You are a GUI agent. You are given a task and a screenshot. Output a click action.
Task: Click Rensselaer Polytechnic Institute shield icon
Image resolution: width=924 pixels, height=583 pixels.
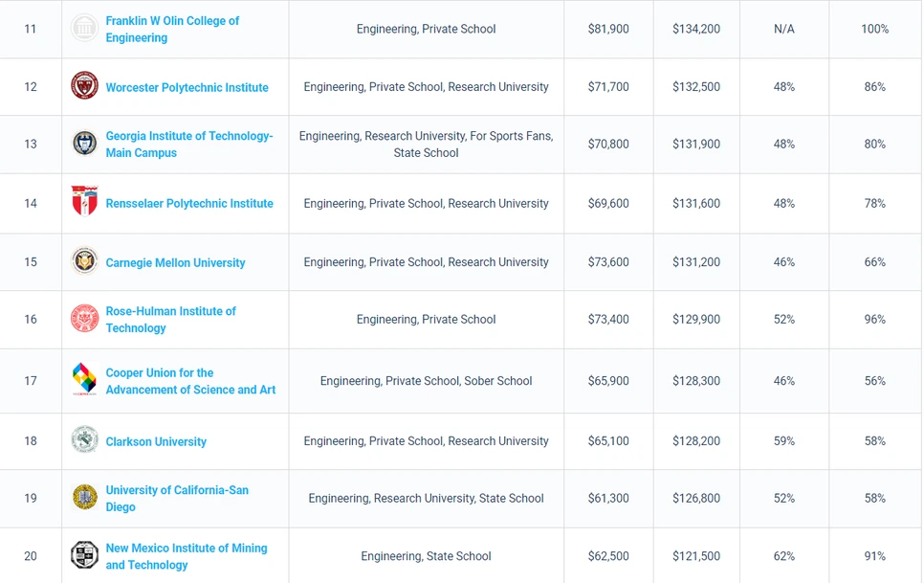pyautogui.click(x=84, y=202)
